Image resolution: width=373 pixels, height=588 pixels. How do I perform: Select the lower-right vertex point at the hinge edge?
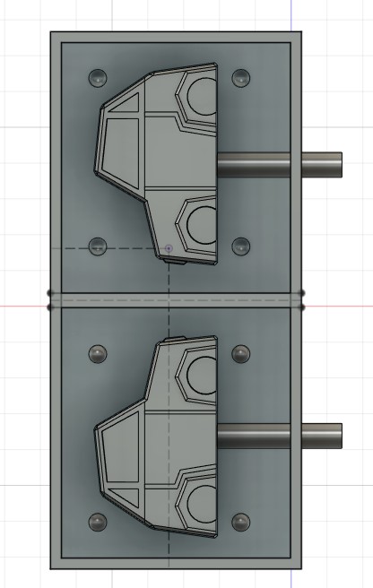(x=303, y=307)
